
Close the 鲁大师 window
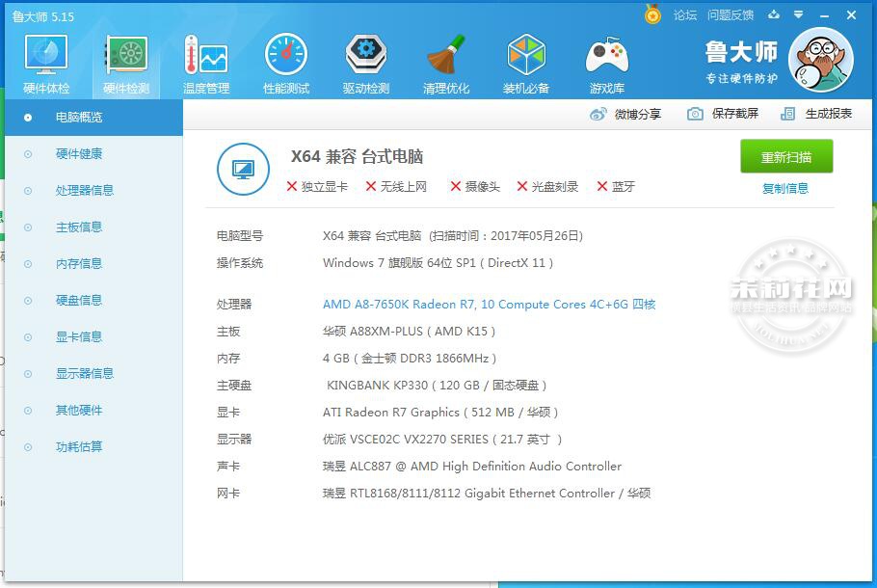click(x=851, y=15)
